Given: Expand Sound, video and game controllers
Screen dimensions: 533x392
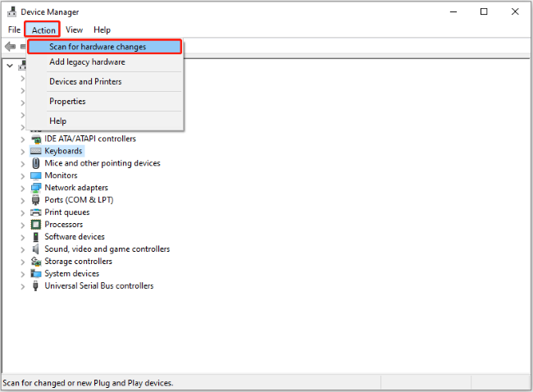Looking at the screenshot, I should 23,249.
